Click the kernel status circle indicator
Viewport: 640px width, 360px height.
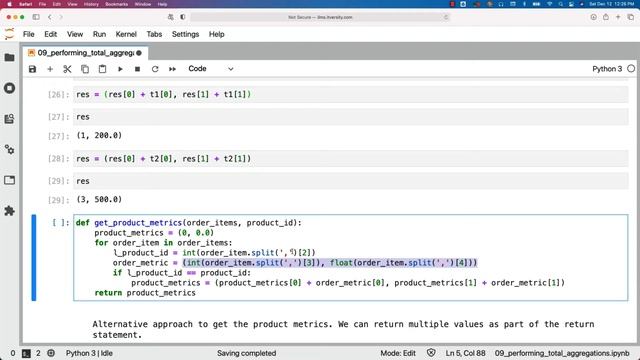click(x=631, y=69)
